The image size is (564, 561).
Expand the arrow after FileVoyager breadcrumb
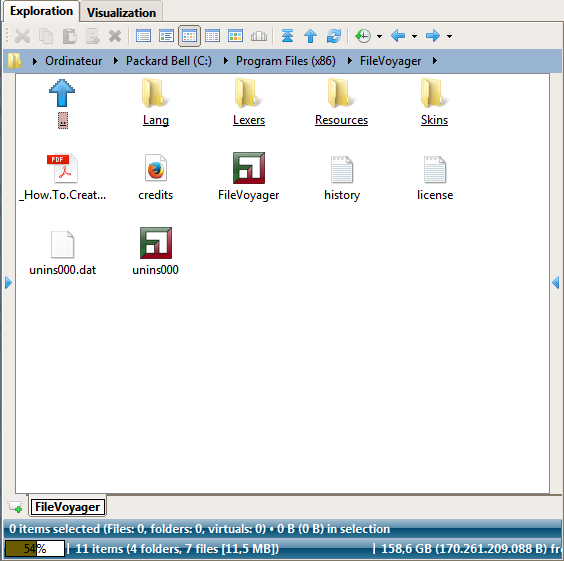(435, 61)
